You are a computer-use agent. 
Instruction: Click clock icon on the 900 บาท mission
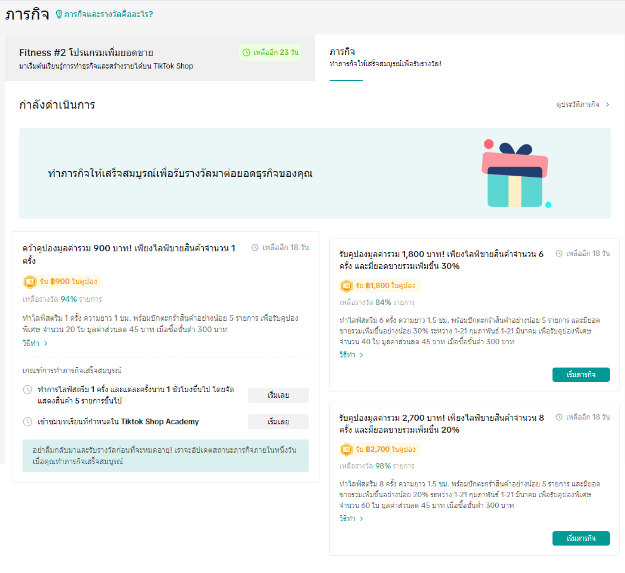point(255,247)
